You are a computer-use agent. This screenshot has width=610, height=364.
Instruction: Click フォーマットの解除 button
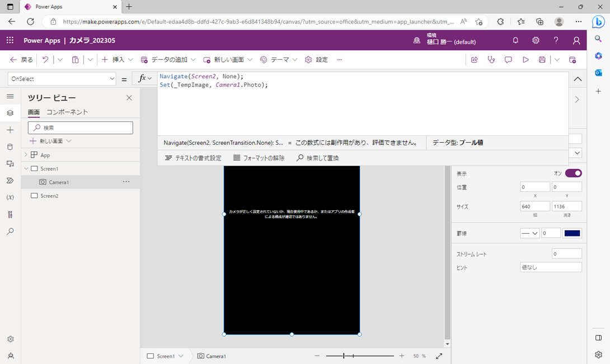259,158
